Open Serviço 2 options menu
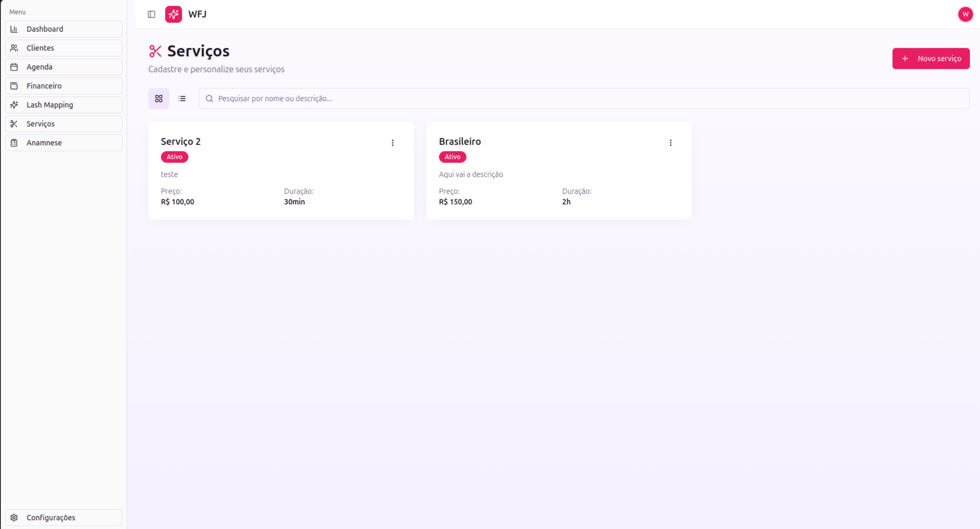 [393, 143]
